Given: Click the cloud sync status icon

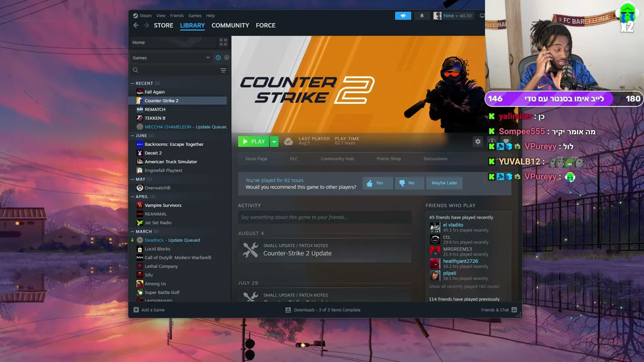Looking at the screenshot, I should 288,142.
